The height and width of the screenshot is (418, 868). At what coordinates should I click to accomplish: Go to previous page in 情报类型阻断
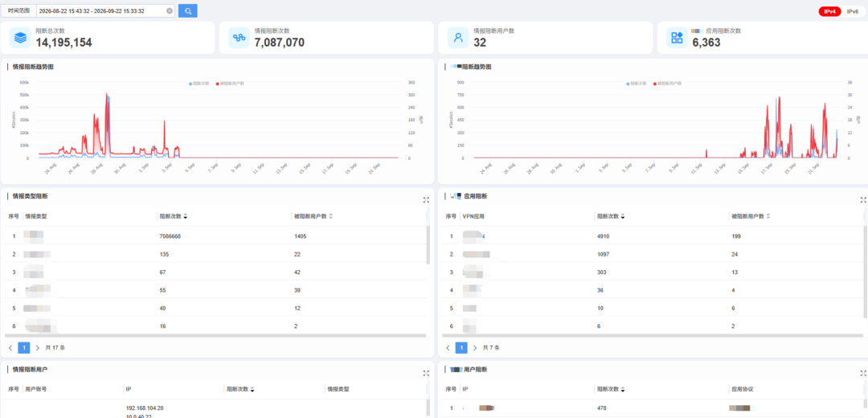coord(10,348)
